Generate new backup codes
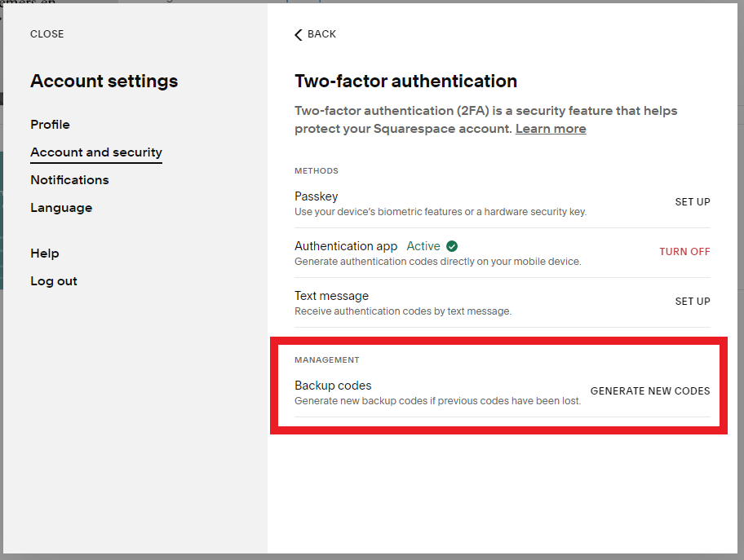 click(649, 391)
